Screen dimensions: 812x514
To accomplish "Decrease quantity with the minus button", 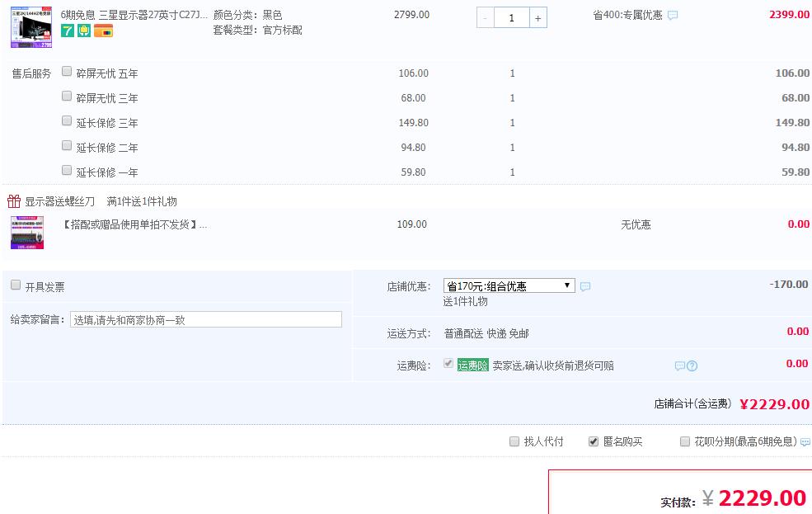I will [x=486, y=18].
